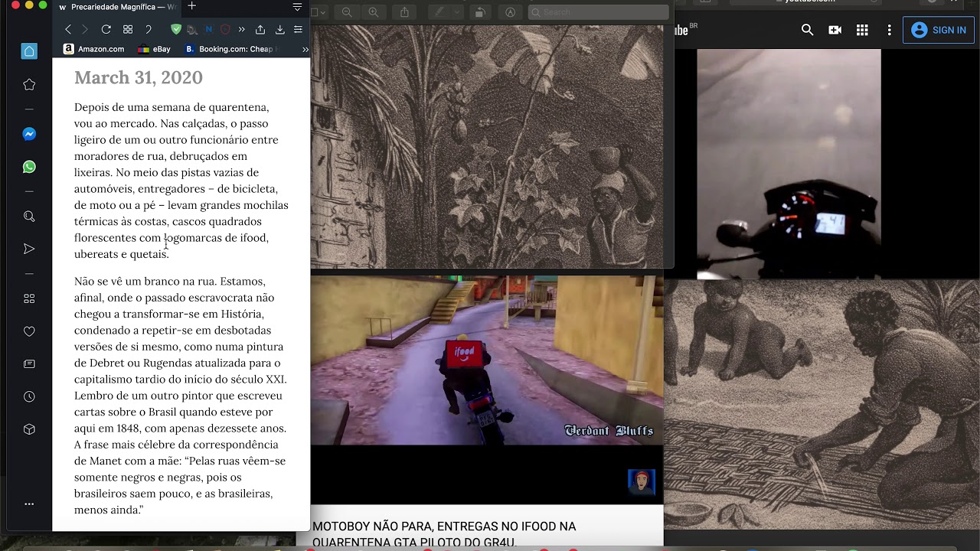This screenshot has width=980, height=551.
Task: Click the loading indicator in Opera toolbar
Action: click(149, 29)
